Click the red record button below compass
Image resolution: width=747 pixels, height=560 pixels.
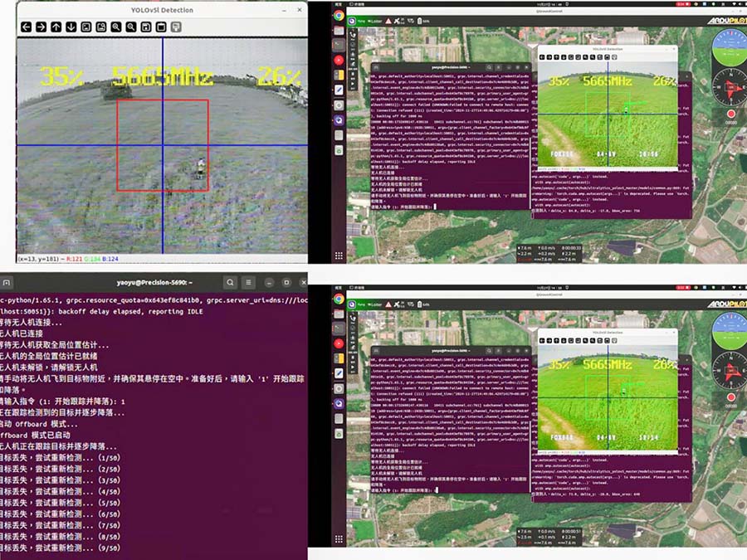click(x=730, y=114)
